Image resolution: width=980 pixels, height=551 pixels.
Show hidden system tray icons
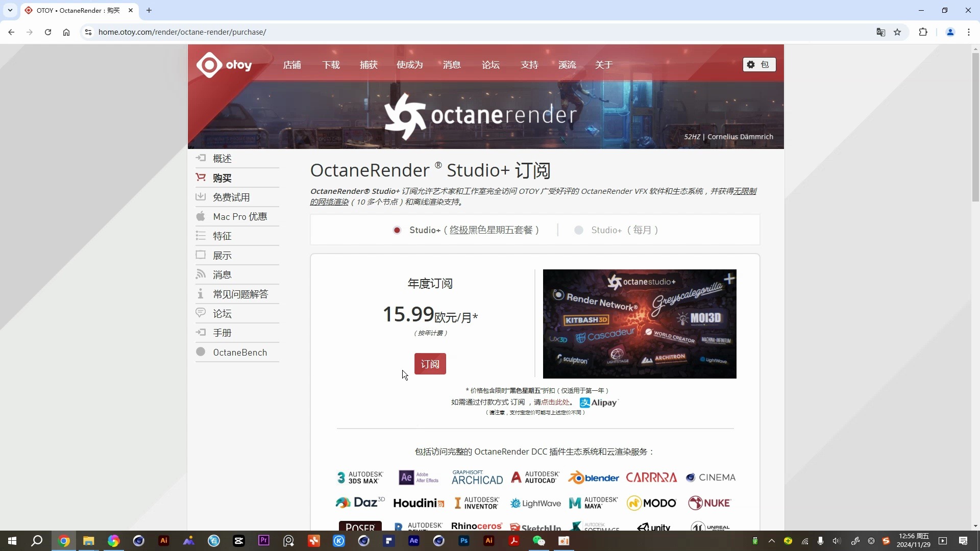click(x=772, y=541)
